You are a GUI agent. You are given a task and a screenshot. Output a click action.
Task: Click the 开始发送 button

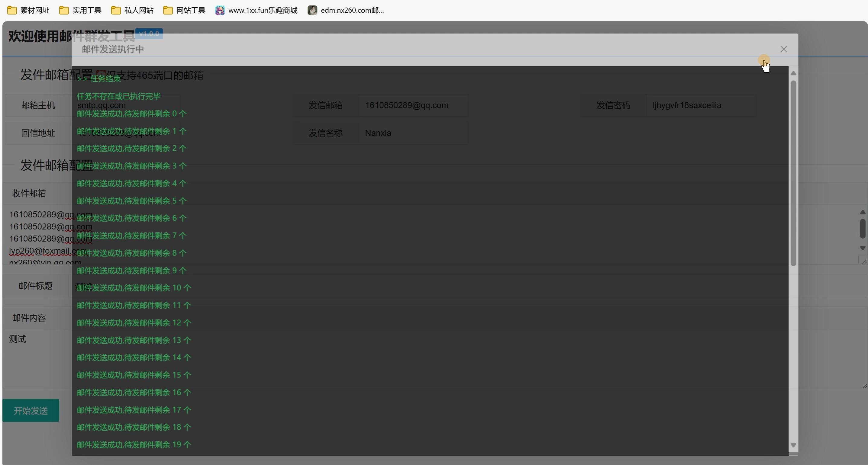pyautogui.click(x=31, y=410)
